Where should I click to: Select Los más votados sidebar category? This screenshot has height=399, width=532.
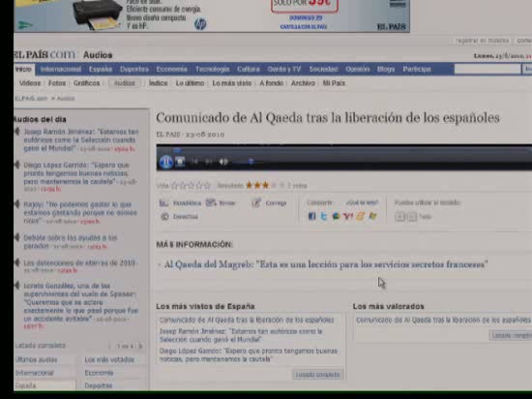point(109,360)
